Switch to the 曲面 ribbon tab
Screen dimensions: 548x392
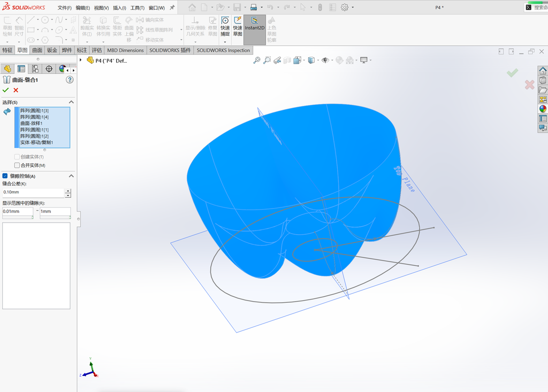(37, 50)
